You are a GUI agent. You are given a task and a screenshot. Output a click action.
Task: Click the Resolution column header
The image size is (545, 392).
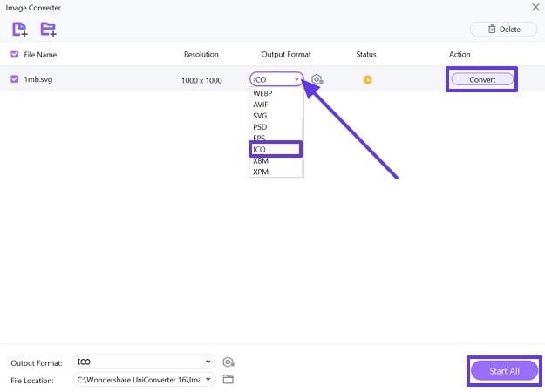click(201, 54)
